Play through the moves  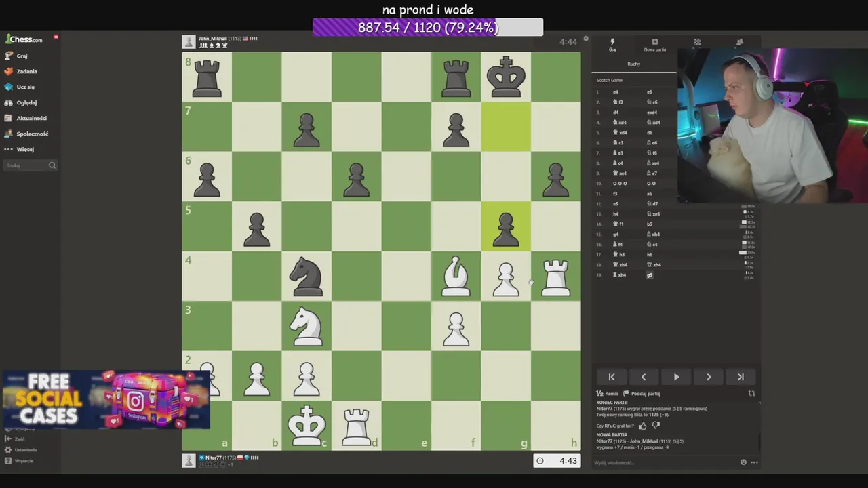(676, 377)
